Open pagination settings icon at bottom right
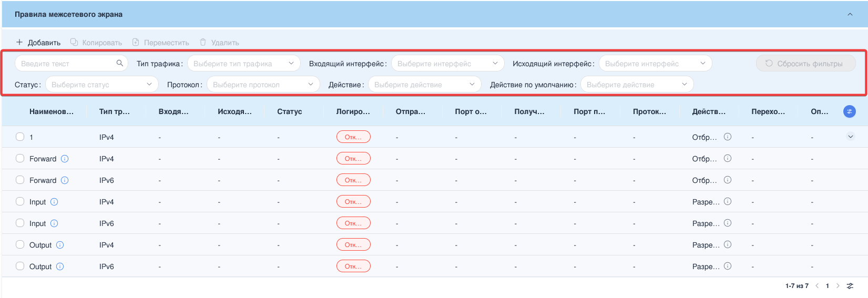The width and height of the screenshot is (868, 298). click(850, 286)
